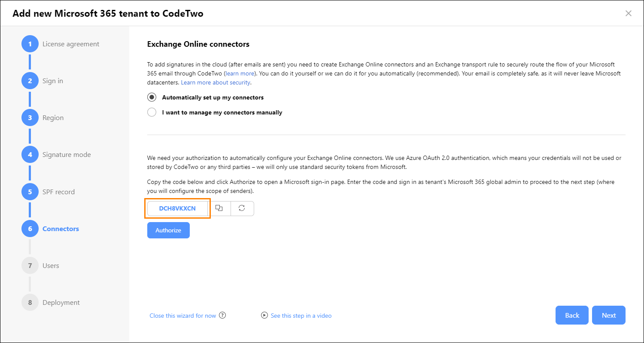Click the 'Exchange Online connectors' heading
Image resolution: width=644 pixels, height=343 pixels.
(198, 44)
